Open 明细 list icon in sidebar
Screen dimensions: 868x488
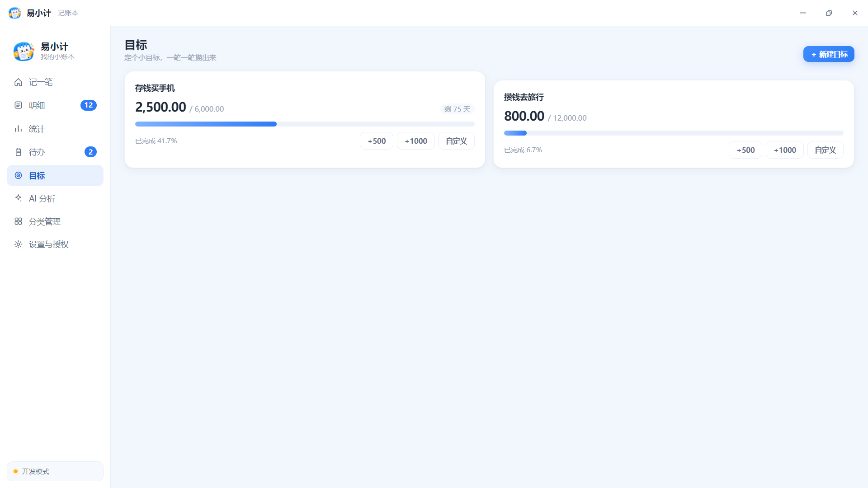pos(18,105)
